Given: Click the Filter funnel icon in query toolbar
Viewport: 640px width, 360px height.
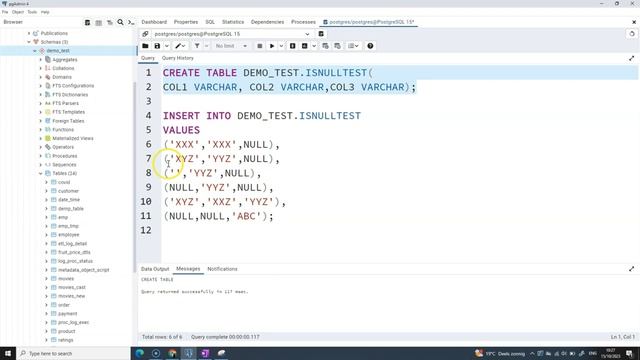Looking at the screenshot, I should coord(197,46).
